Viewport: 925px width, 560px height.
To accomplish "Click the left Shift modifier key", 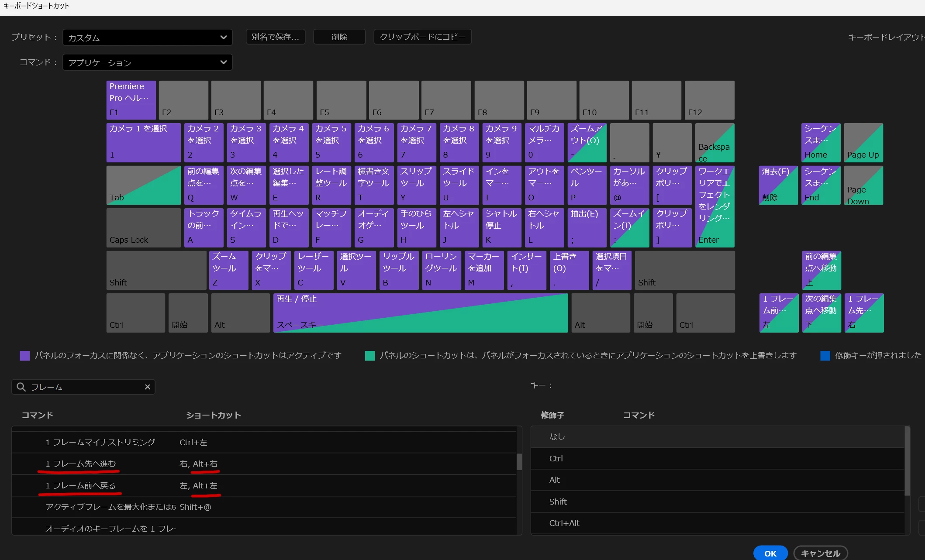I will point(156,270).
